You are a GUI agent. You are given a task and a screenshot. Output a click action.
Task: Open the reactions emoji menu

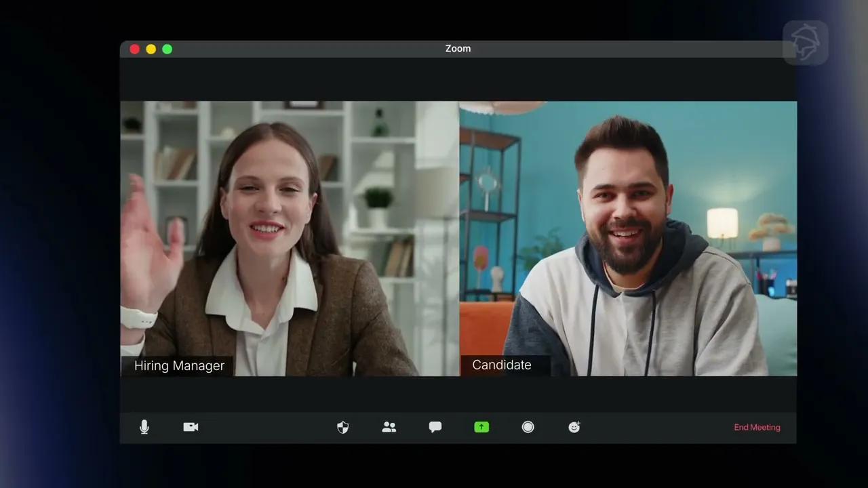[574, 427]
